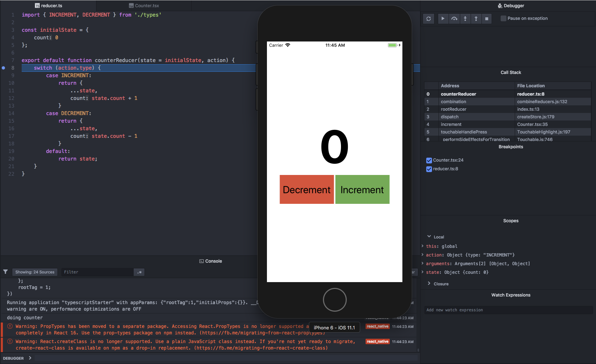Click createClass warning error icon

click(10, 341)
